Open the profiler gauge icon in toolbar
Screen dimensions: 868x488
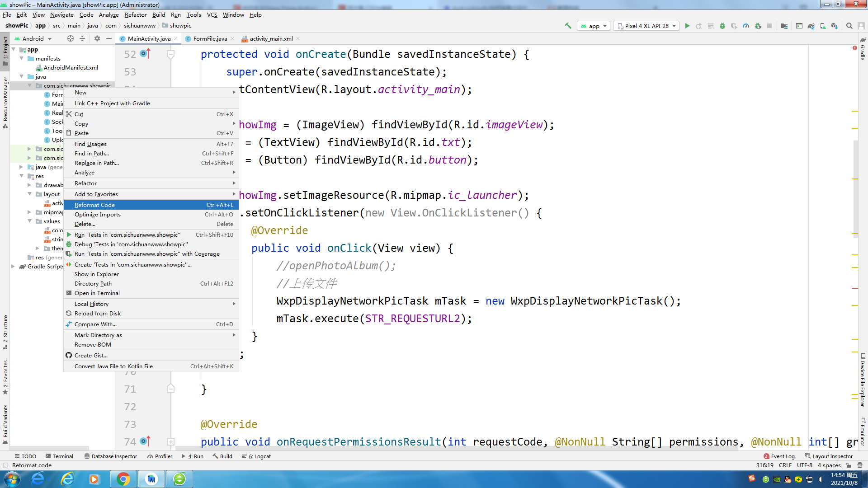pos(746,26)
